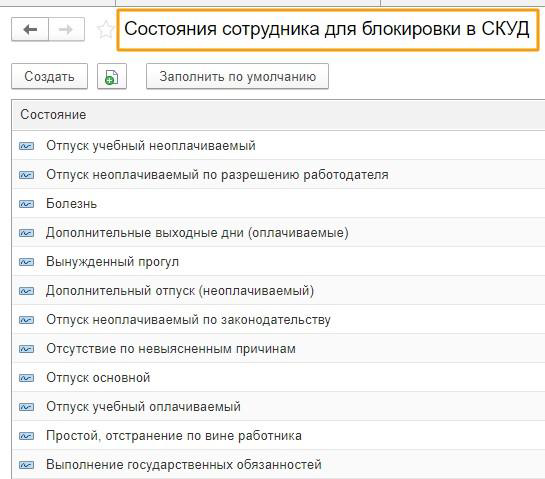
Task: Select row Отпуск неоплачиваемый по разрешению работодателя
Action: 278,175
